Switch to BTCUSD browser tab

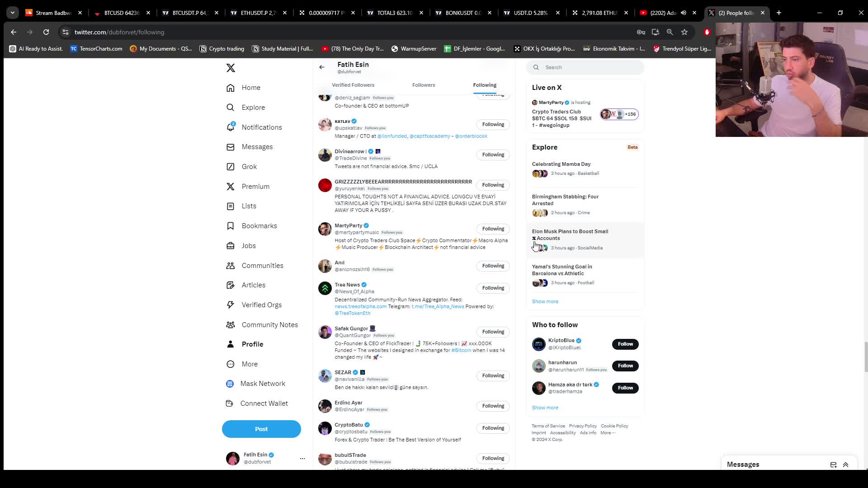(121, 13)
